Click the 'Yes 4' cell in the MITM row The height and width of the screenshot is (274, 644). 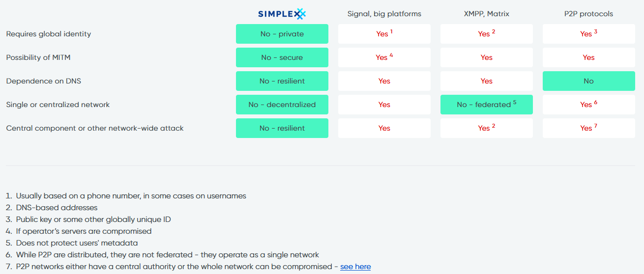(x=384, y=57)
